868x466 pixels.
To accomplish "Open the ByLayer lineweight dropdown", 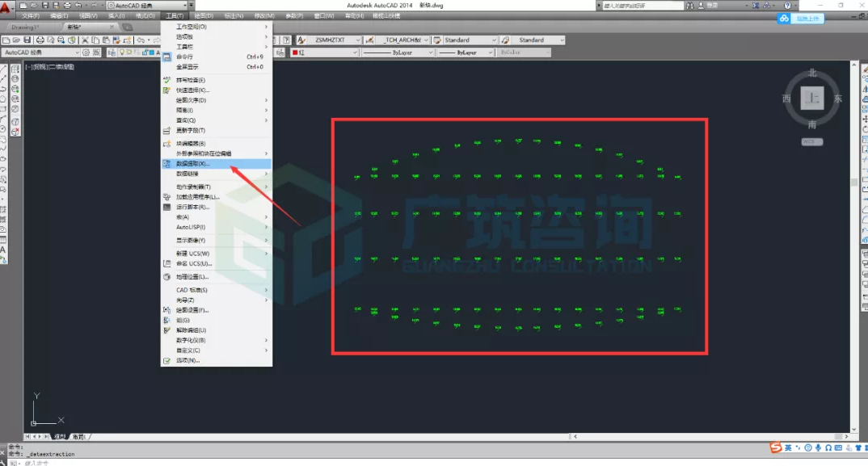I will (x=465, y=52).
